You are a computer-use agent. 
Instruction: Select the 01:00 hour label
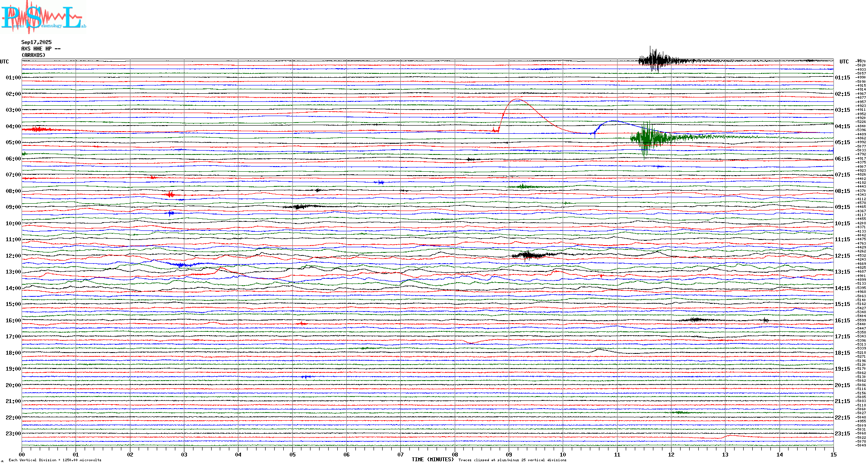click(x=13, y=78)
